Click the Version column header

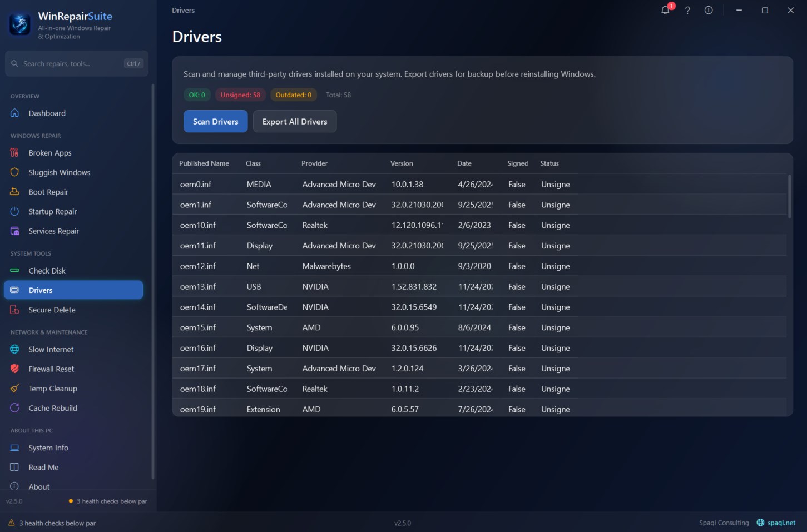pos(402,163)
